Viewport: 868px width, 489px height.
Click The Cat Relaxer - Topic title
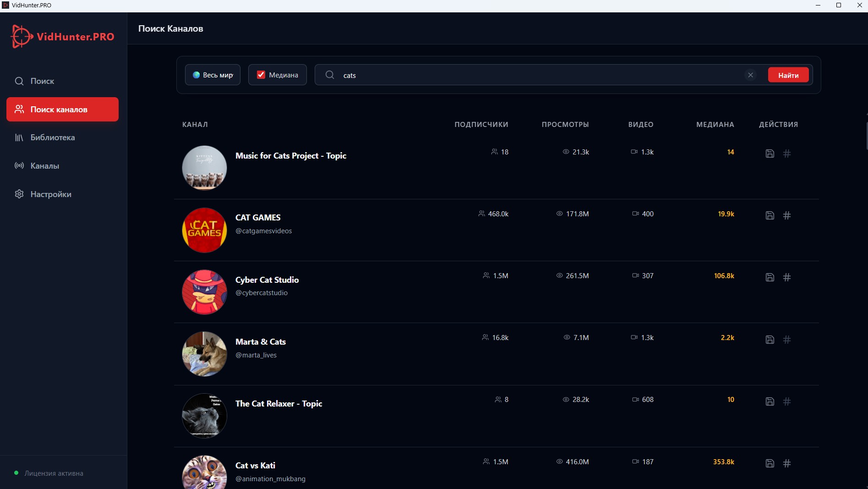pyautogui.click(x=279, y=404)
